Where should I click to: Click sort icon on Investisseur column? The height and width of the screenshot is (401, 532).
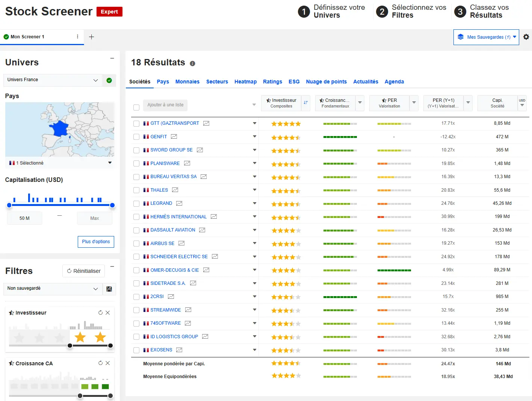tap(306, 103)
